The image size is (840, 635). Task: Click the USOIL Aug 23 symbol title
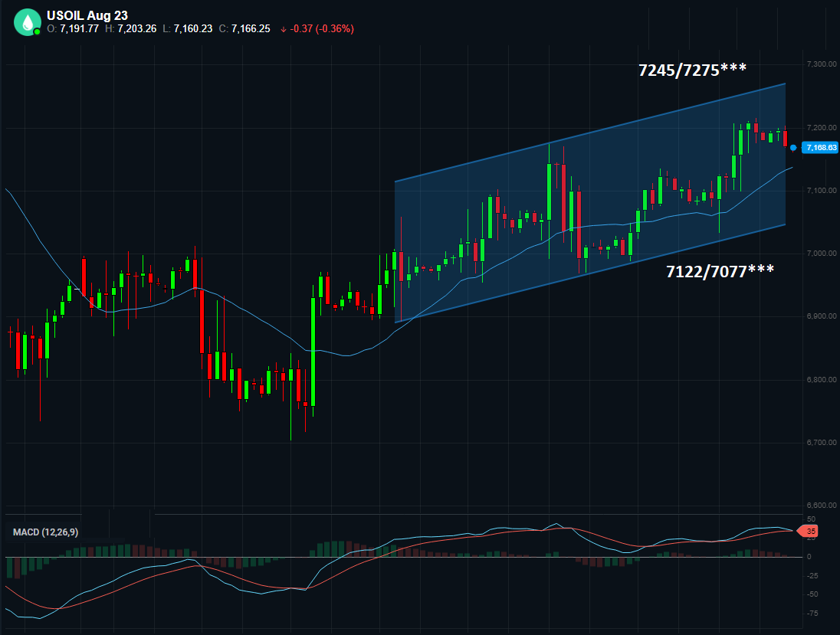87,15
